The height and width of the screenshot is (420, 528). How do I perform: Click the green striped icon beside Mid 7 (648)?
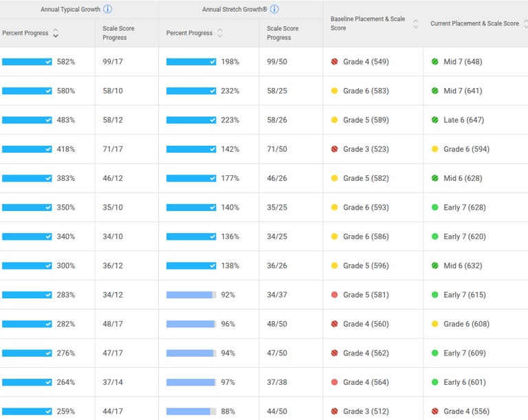[434, 62]
